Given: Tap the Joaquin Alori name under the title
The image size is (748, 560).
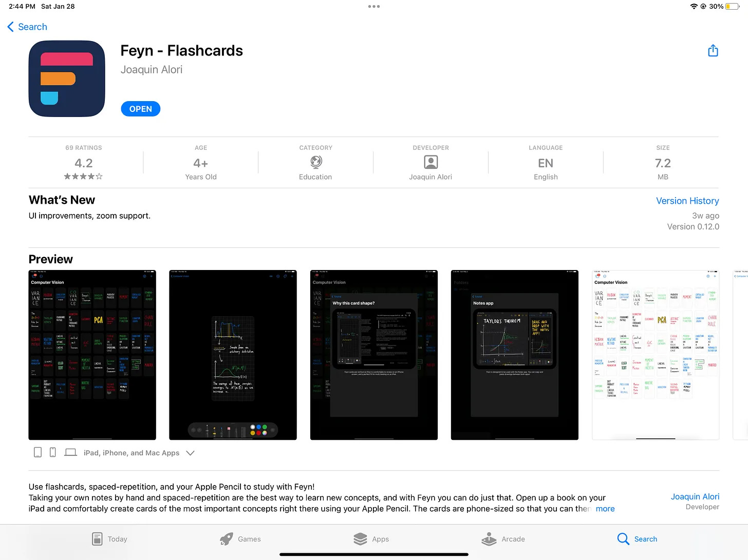Looking at the screenshot, I should tap(152, 70).
